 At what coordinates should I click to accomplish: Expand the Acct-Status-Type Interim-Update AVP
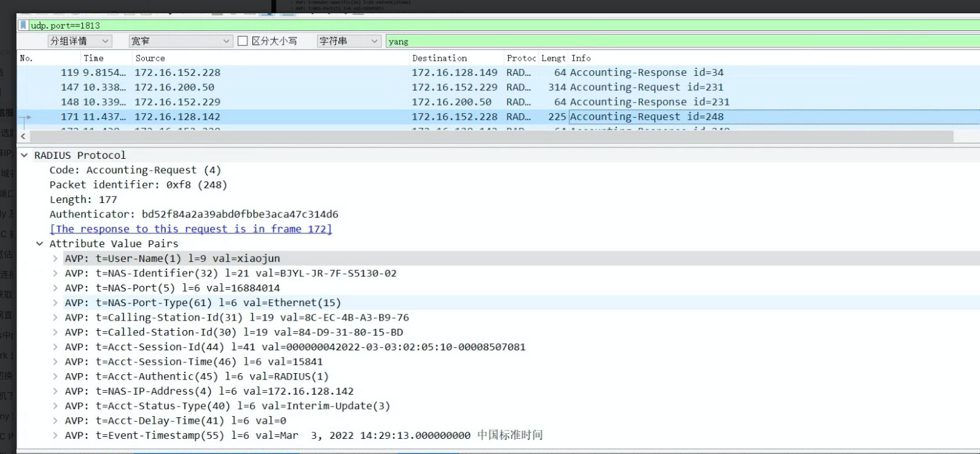(55, 406)
